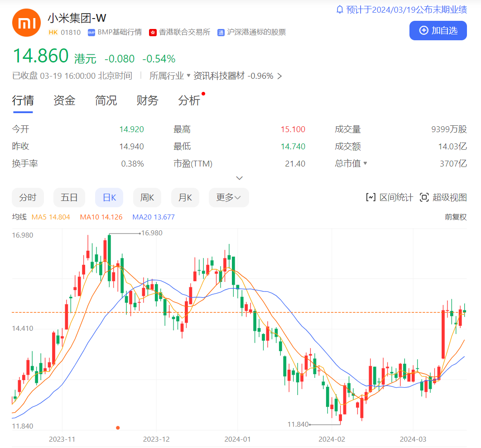Click the 最低 value 14.740

[293, 147]
